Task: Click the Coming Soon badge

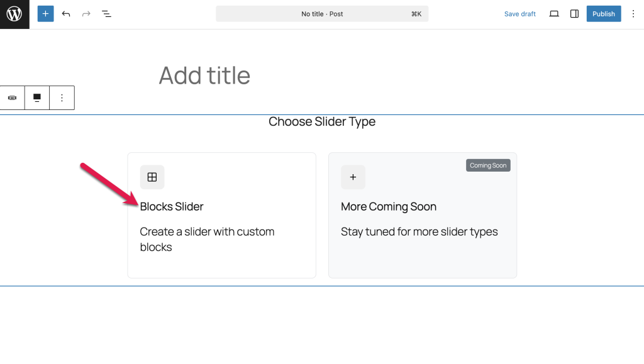Action: (x=488, y=165)
